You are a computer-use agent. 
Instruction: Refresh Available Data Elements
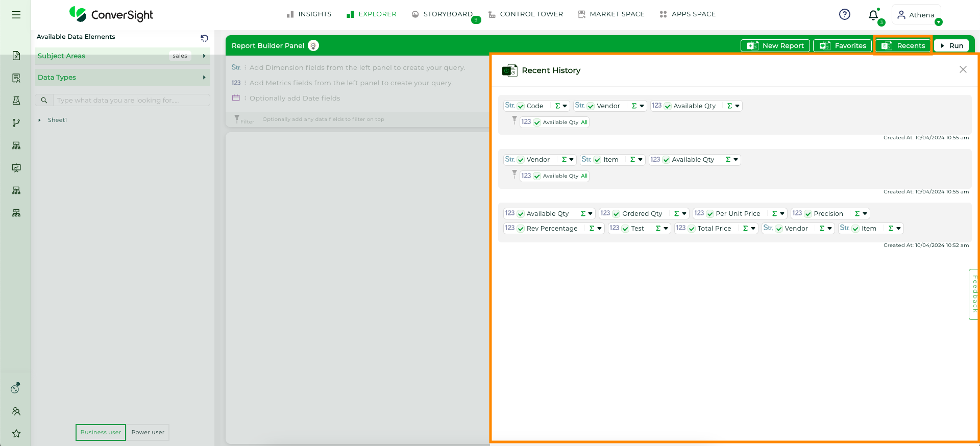(x=204, y=38)
